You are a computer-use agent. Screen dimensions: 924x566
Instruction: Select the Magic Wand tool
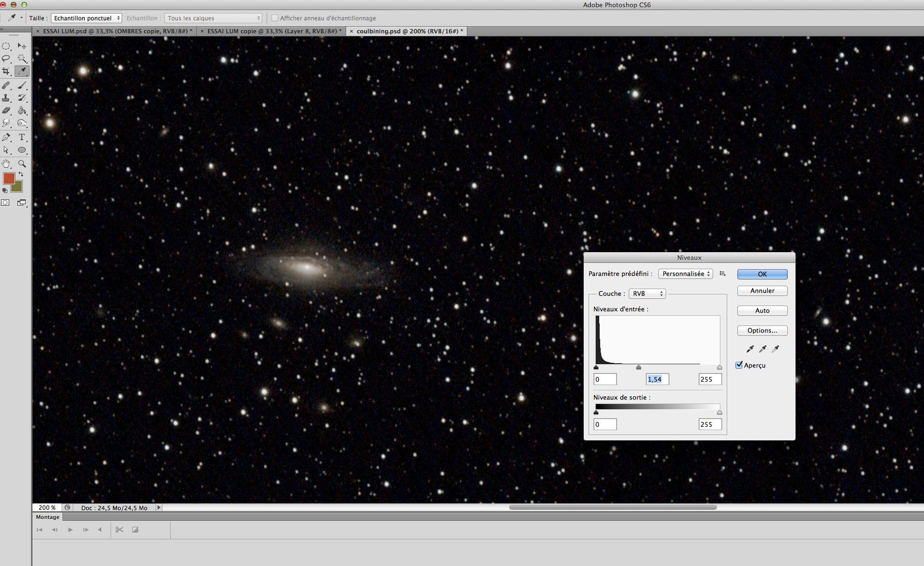(22, 59)
